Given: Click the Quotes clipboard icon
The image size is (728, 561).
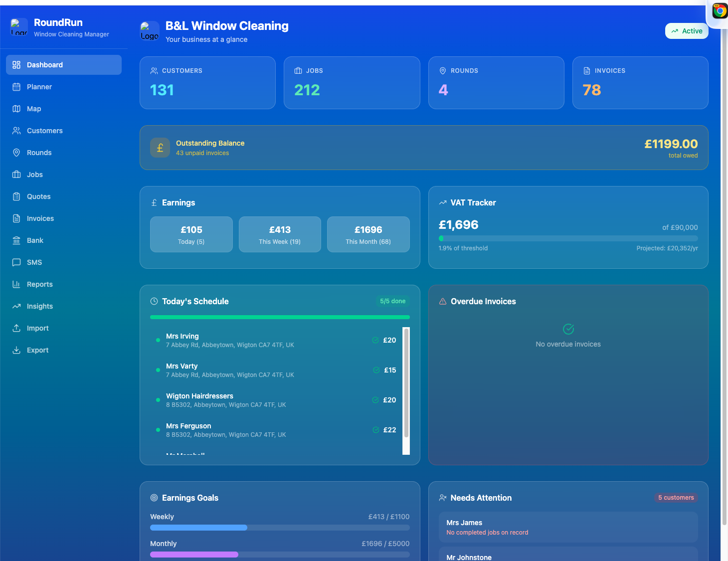Looking at the screenshot, I should [16, 196].
